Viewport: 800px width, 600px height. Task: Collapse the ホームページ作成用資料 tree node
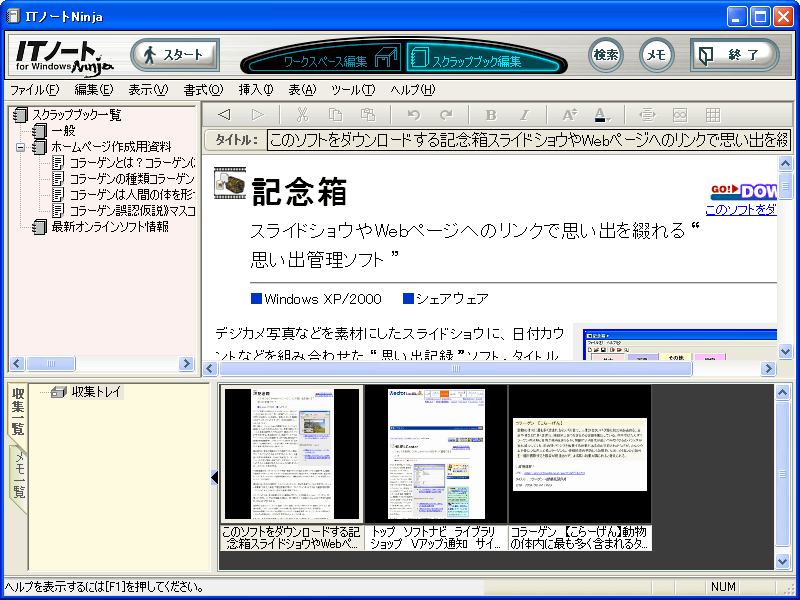point(20,147)
